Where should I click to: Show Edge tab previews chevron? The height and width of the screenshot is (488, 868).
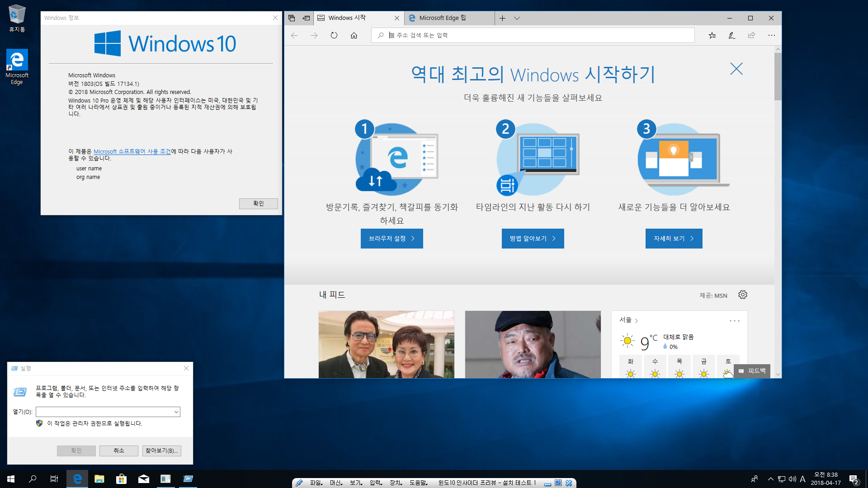click(x=517, y=18)
